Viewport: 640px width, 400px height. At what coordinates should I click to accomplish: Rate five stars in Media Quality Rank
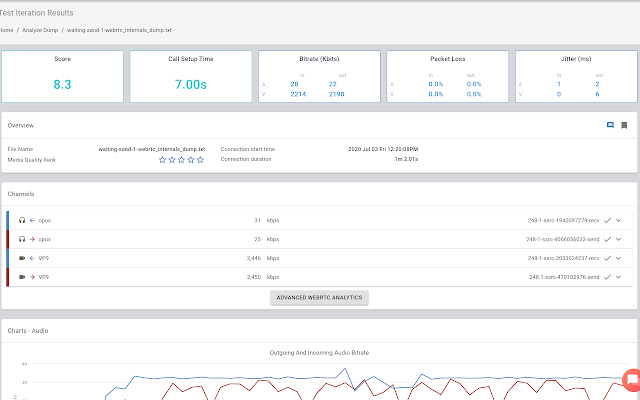click(200, 159)
